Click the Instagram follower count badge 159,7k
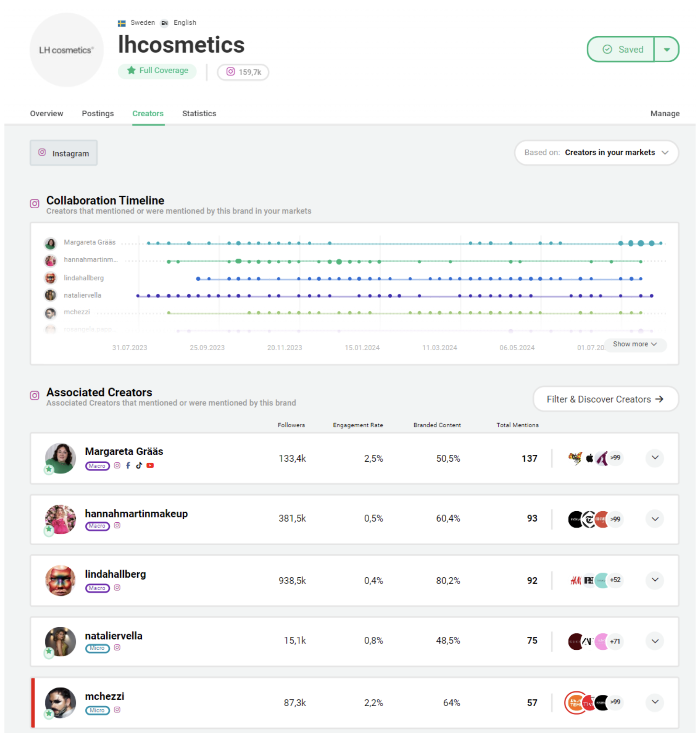Image resolution: width=700 pixels, height=738 pixels. (x=243, y=72)
